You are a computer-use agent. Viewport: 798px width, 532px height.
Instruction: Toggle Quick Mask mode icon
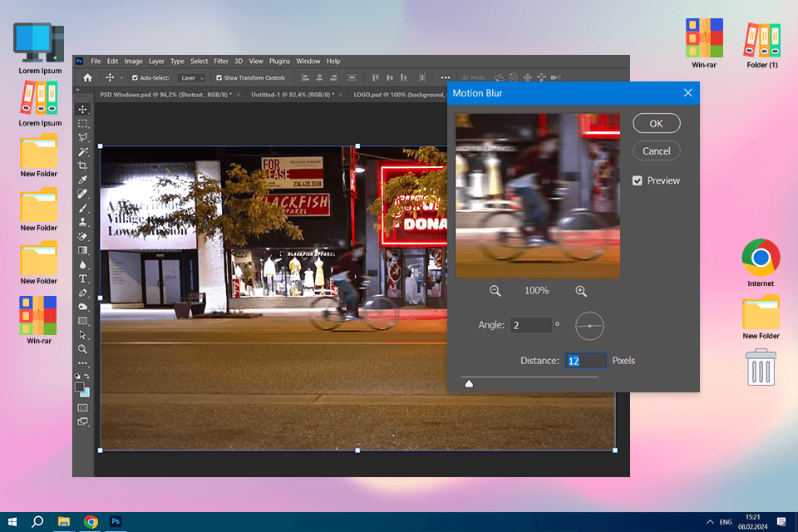82,408
